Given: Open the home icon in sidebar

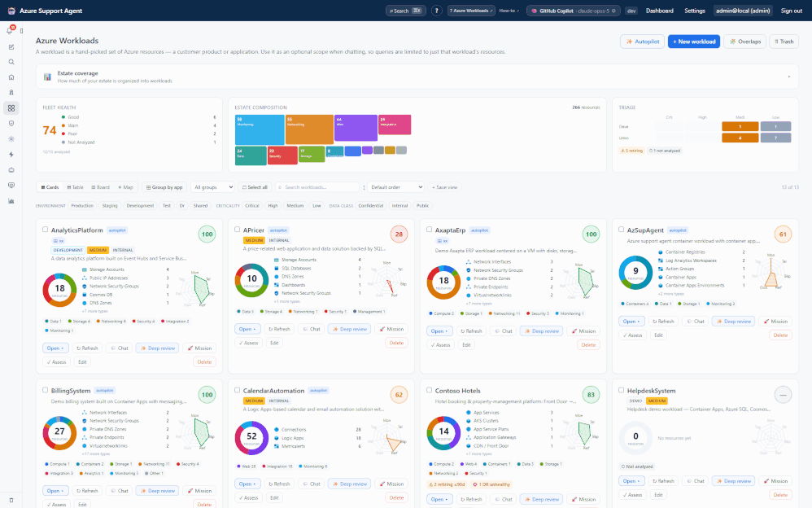Looking at the screenshot, I should [11, 77].
